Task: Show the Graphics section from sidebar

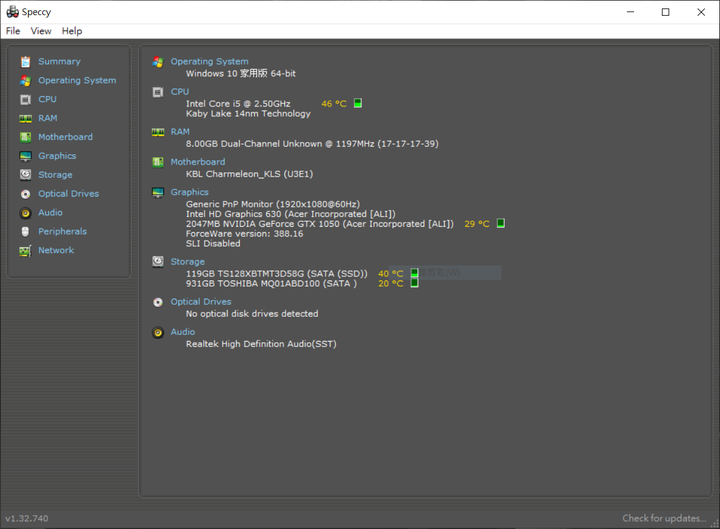Action: pyautogui.click(x=57, y=156)
